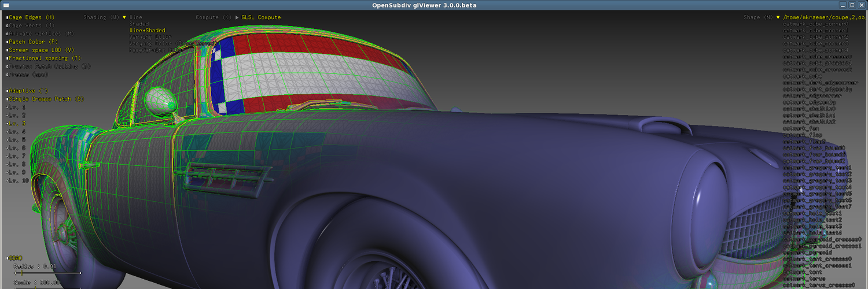Collapse the Shading (W) dropdown arrow
This screenshot has width=868, height=289.
[x=124, y=17]
